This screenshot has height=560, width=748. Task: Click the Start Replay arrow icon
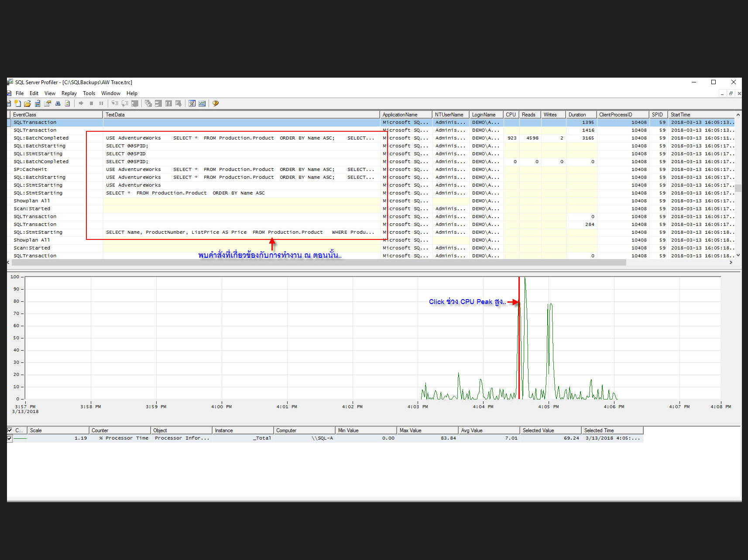click(81, 103)
